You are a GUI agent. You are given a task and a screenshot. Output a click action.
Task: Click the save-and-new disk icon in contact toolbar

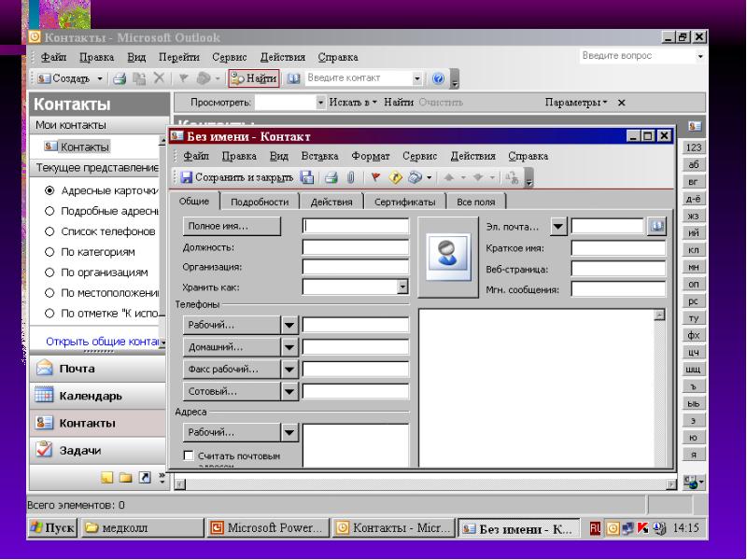[307, 177]
